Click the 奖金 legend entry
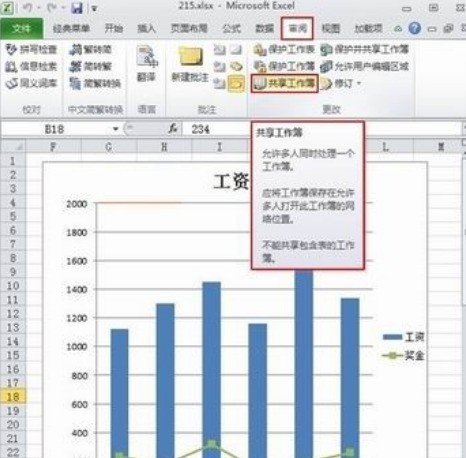 [403, 356]
